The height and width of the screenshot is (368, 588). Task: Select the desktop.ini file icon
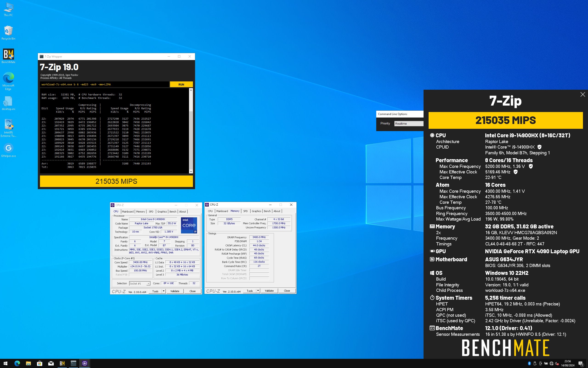click(x=8, y=103)
